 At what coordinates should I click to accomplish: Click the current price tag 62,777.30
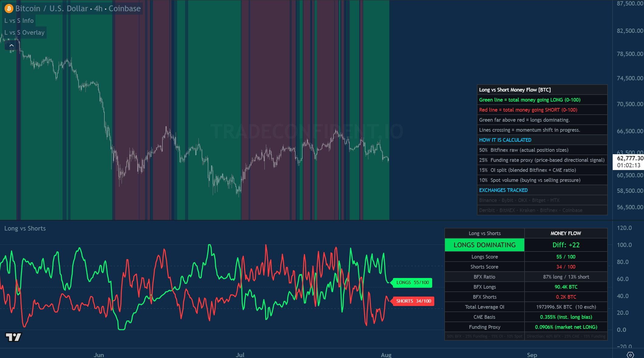click(630, 158)
